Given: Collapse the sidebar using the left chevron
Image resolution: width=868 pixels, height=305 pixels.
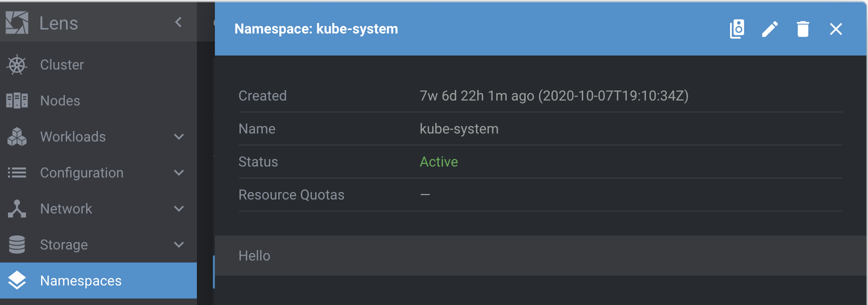Looking at the screenshot, I should pos(178,22).
